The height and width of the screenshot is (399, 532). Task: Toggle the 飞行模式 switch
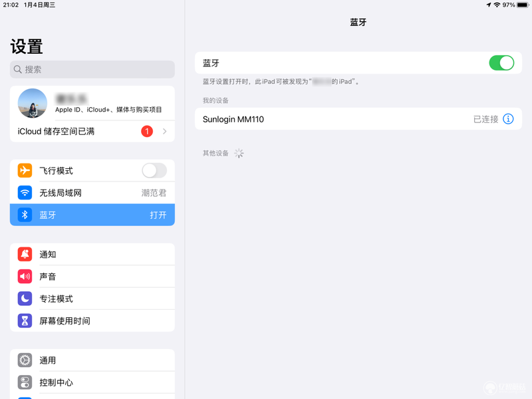[x=154, y=170]
